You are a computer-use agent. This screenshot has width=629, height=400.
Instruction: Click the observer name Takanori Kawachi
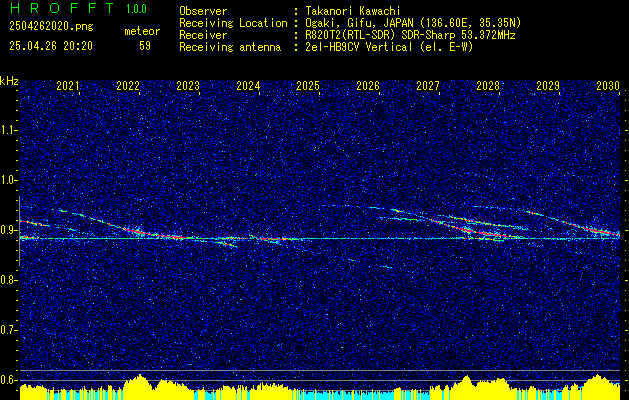(x=353, y=11)
